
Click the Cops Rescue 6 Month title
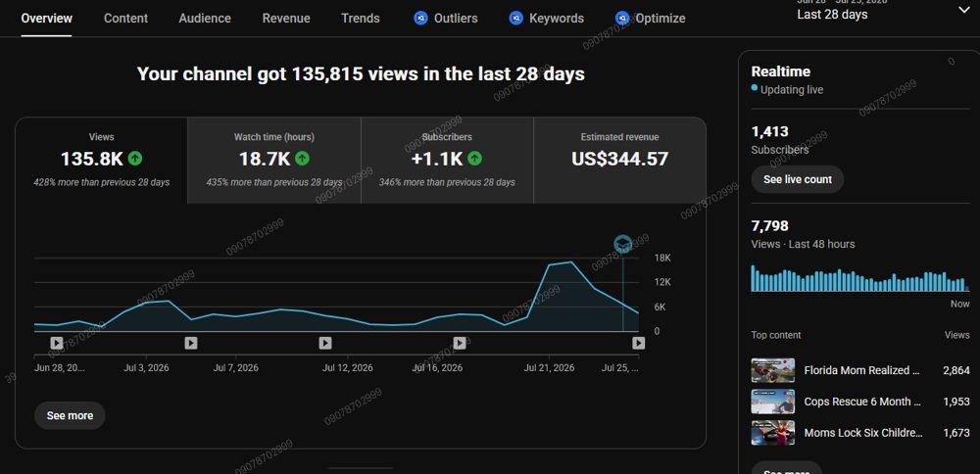[862, 402]
